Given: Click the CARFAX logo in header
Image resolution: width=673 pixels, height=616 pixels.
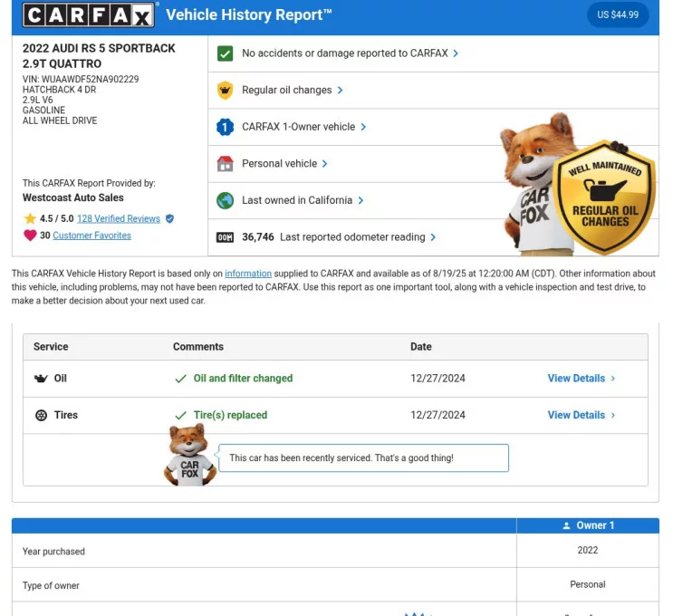Looking at the screenshot, I should point(88,15).
